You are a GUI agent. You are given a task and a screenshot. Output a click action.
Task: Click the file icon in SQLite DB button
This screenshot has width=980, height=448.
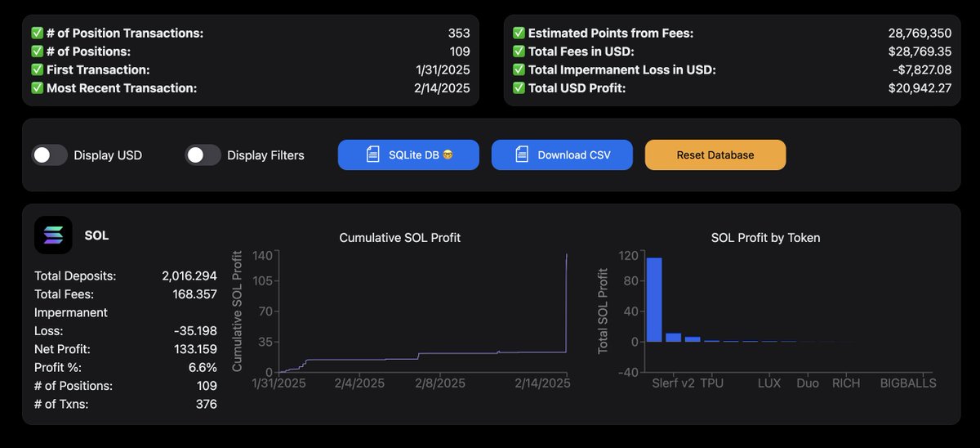click(372, 155)
